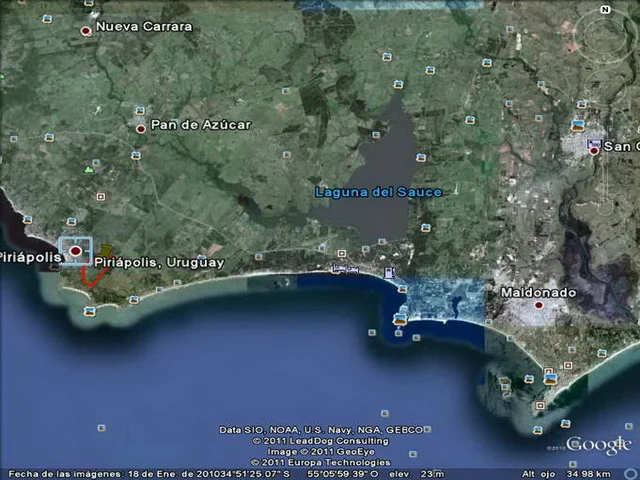The image size is (640, 480).
Task: Click the Nueva Carrara label text
Action: point(144,27)
